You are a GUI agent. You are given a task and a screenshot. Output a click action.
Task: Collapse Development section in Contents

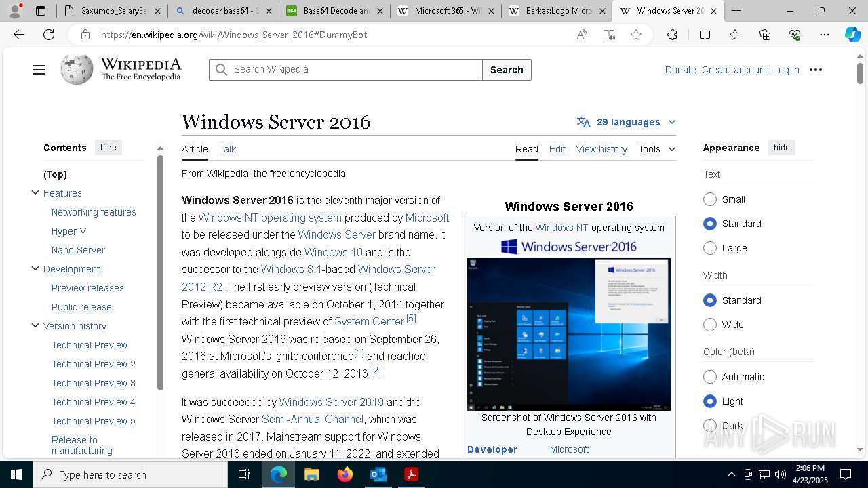click(35, 269)
